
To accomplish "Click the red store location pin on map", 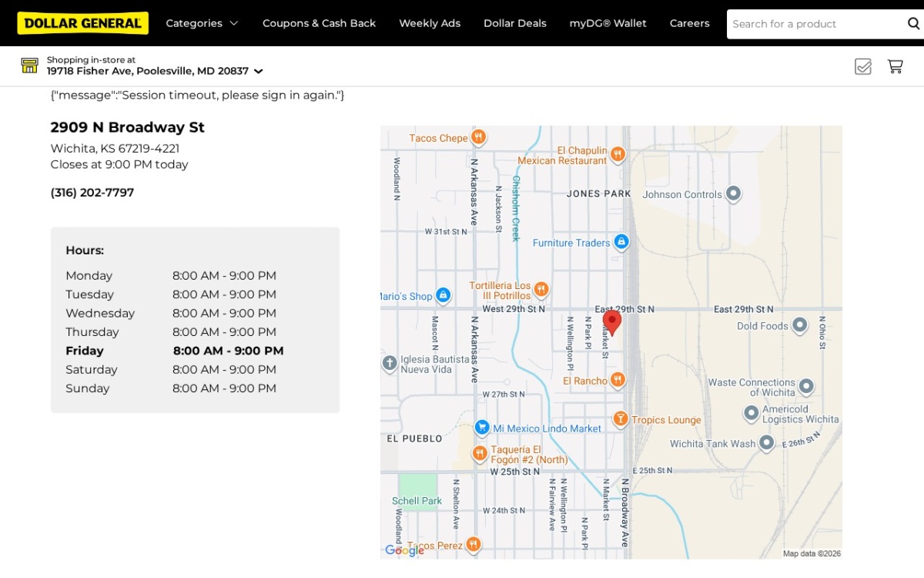I will point(612,322).
